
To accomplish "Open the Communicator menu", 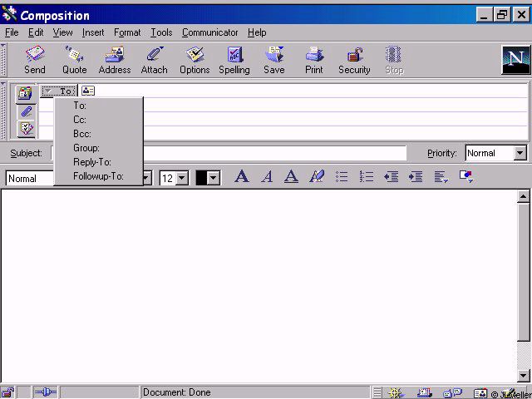I will 209,32.
